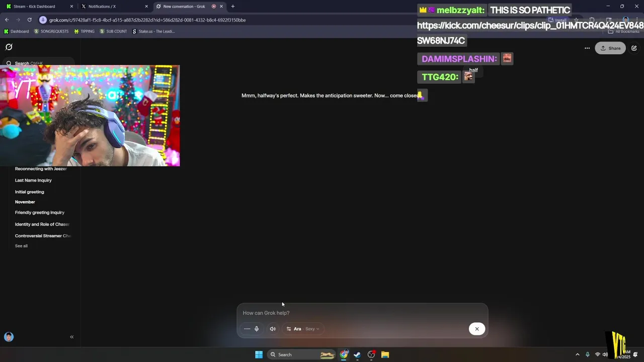Click the recording indicator on the Grok tab
The width and height of the screenshot is (644, 362).
[x=214, y=7]
